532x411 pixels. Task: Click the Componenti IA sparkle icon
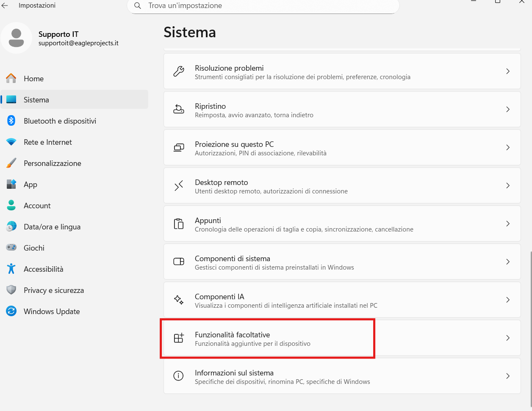[x=179, y=300]
